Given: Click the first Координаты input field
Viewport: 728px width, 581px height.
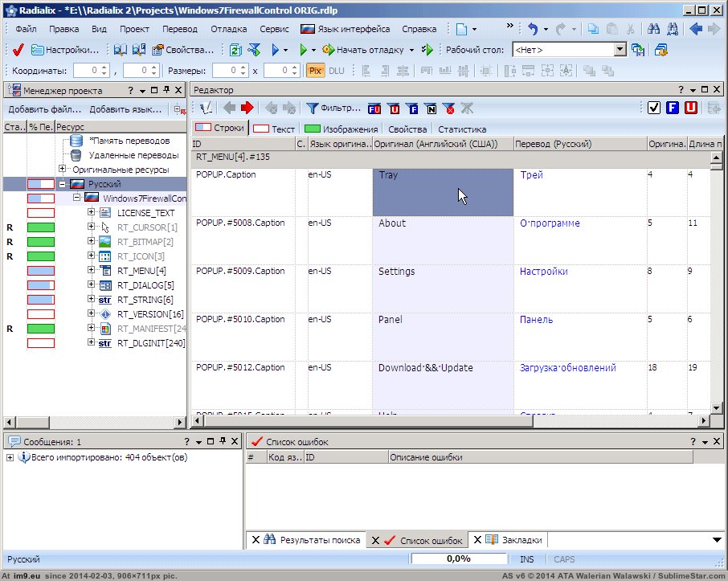Looking at the screenshot, I should tap(92, 71).
